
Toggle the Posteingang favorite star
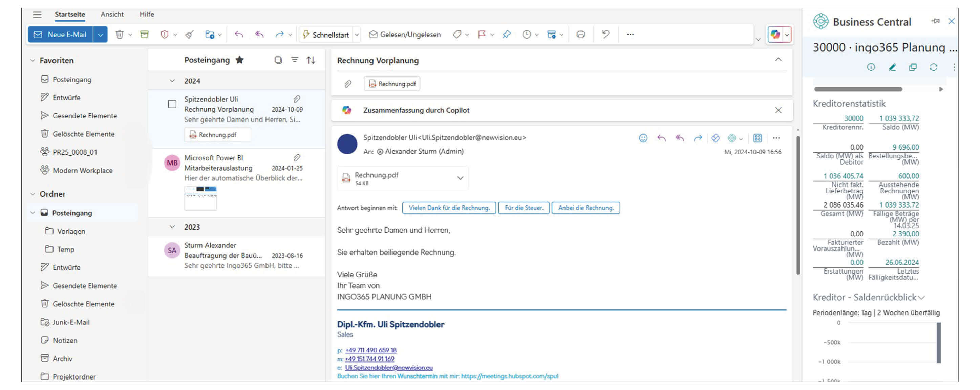pyautogui.click(x=240, y=60)
